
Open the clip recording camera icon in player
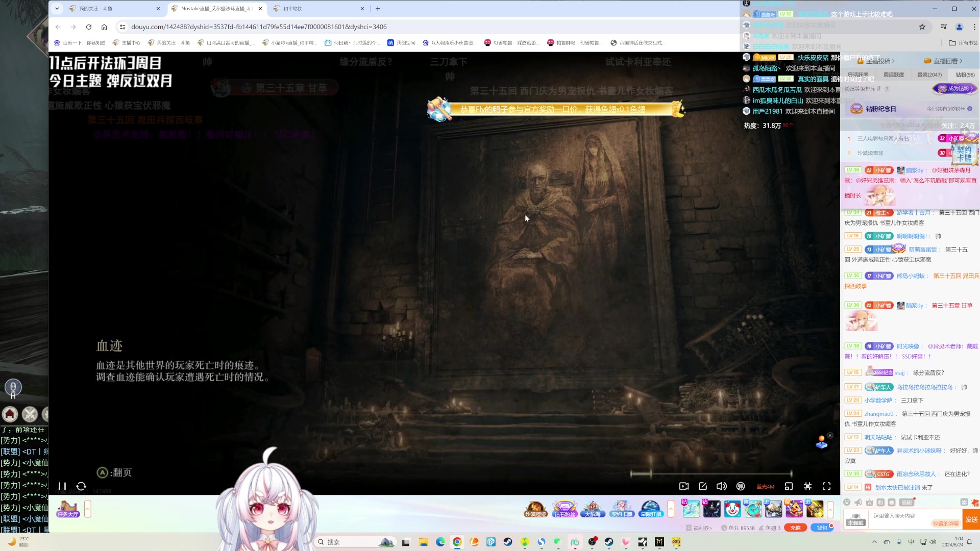pyautogui.click(x=684, y=486)
